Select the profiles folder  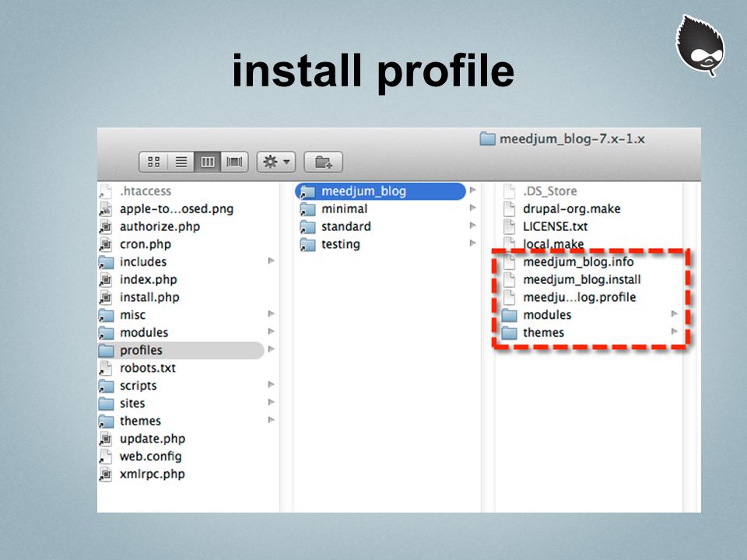pos(181,350)
